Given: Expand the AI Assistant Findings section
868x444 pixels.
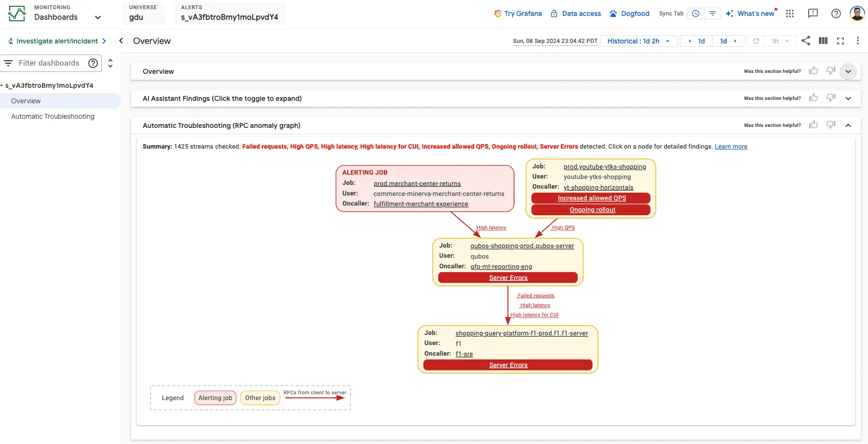Looking at the screenshot, I should coord(848,98).
